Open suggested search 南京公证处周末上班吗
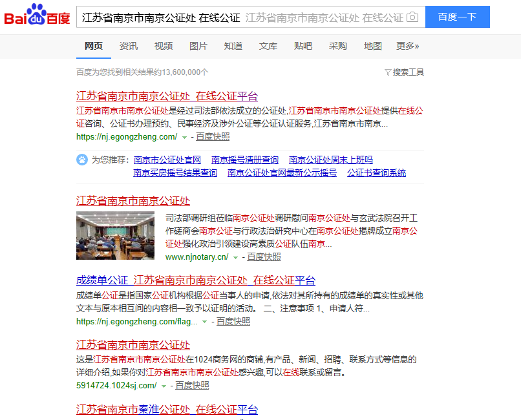This screenshot has height=420, width=521. coord(331,160)
